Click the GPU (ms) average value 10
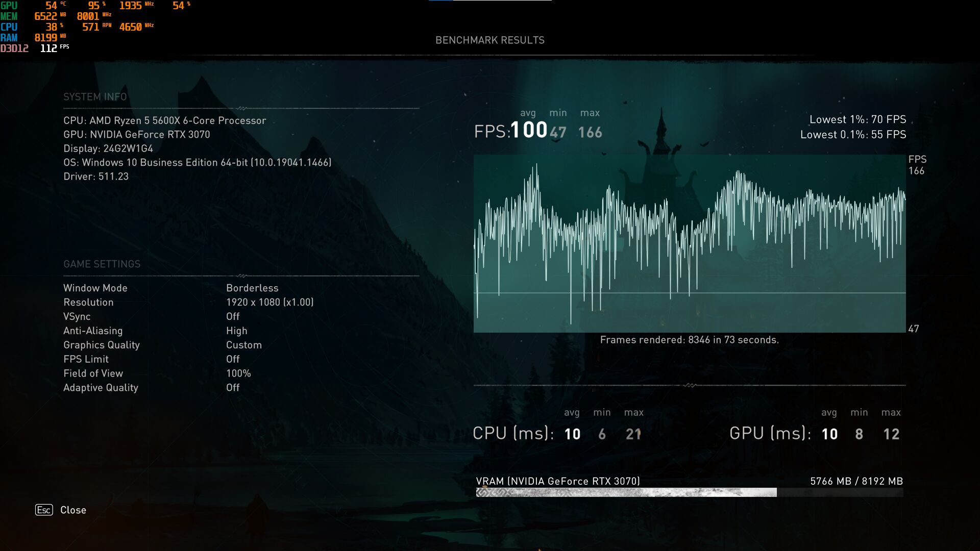Screen dimensions: 980x551 click(829, 434)
